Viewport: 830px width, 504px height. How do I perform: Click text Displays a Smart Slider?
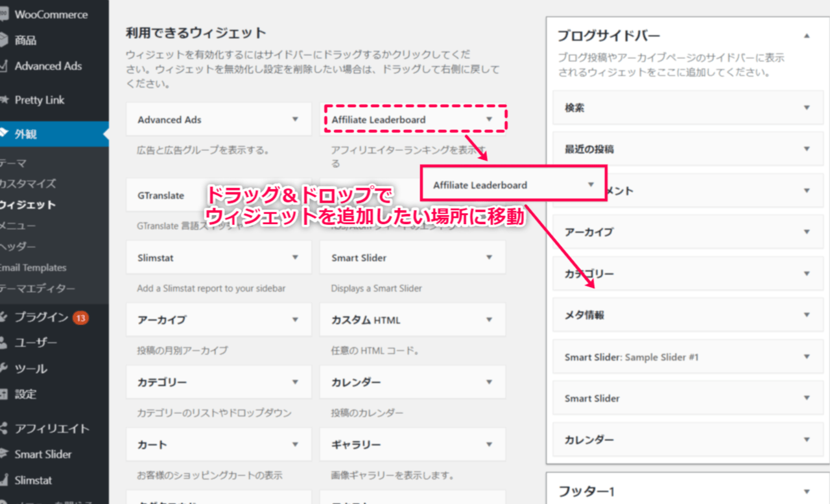(x=377, y=288)
